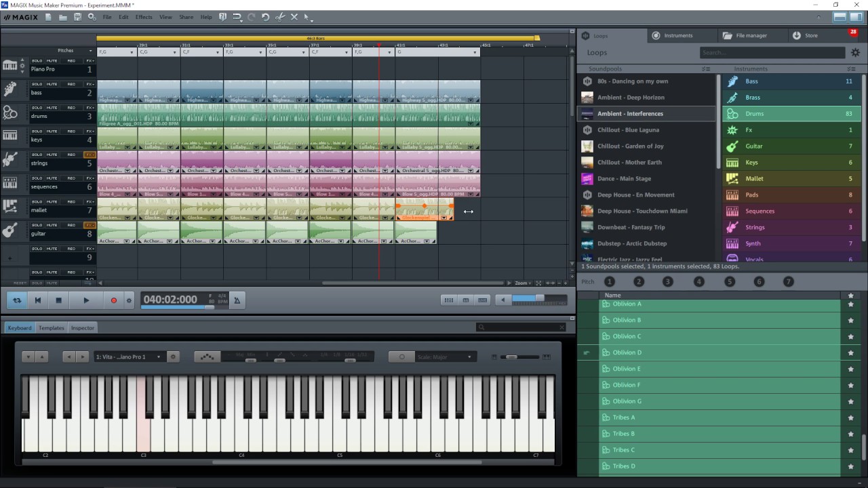This screenshot has width=868, height=488.
Task: Stop playback with the stop button
Action: [x=58, y=300]
